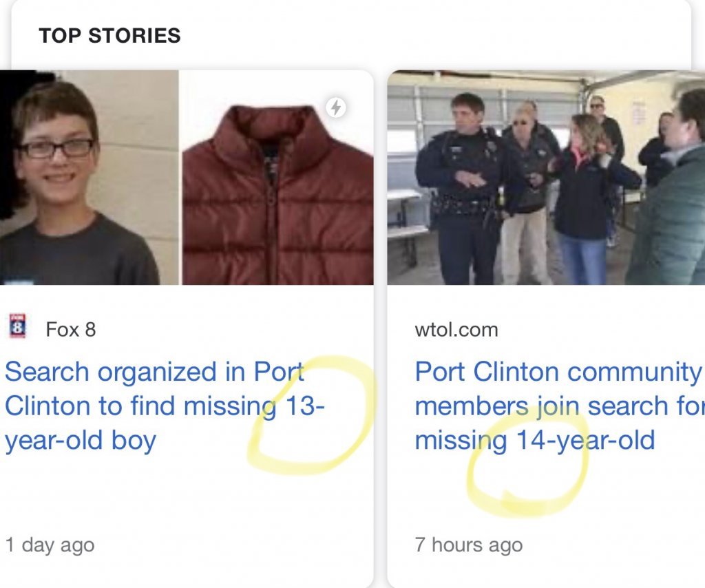Screen dimensions: 705x588
Task: Tap the AMP lightning bolt icon
Action: [335, 107]
